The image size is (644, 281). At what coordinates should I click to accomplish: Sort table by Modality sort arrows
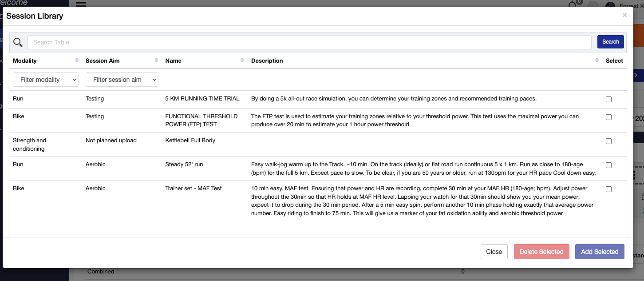click(x=77, y=60)
